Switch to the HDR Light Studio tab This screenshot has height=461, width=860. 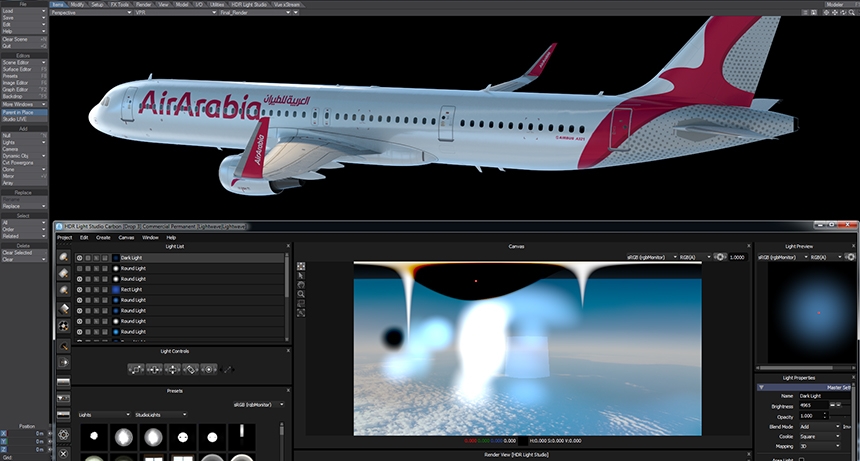[x=249, y=4]
